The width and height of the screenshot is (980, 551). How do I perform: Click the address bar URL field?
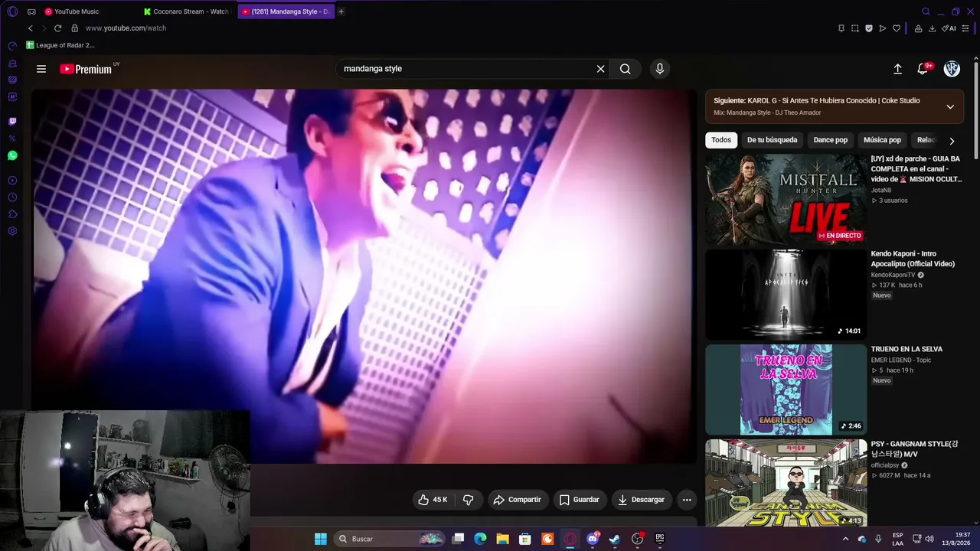(x=126, y=28)
